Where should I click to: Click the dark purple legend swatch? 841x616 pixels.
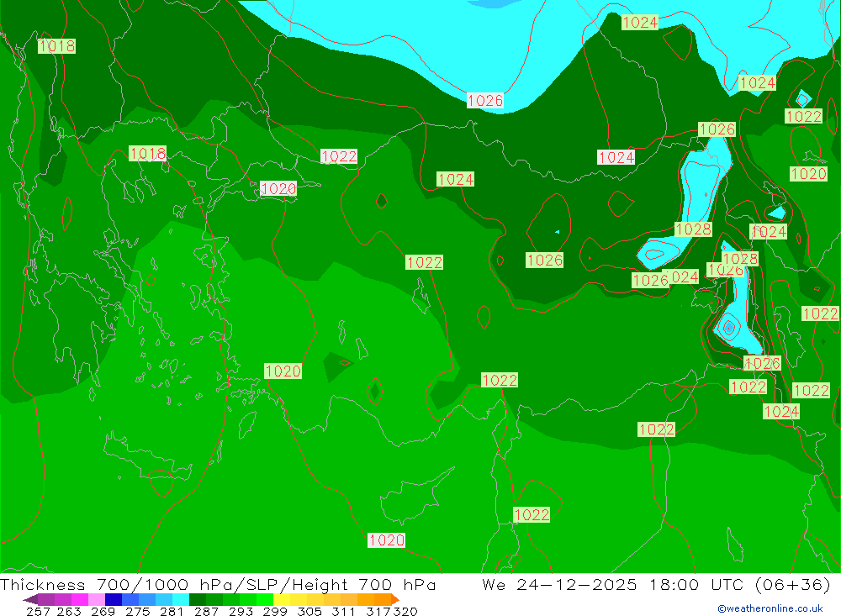(x=46, y=599)
